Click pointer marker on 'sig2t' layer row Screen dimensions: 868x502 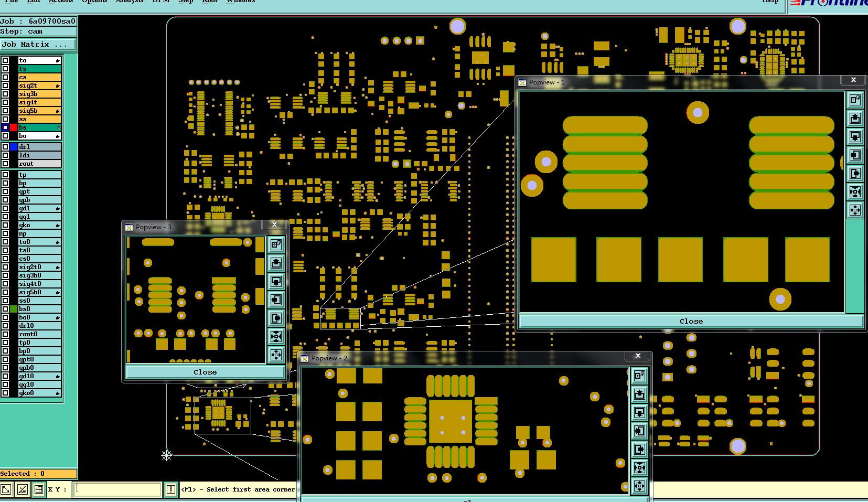58,86
